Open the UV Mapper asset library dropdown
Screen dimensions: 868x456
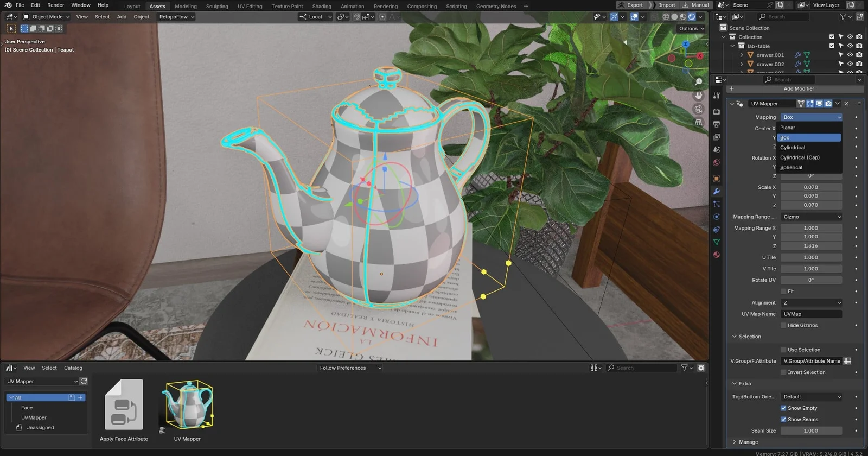pyautogui.click(x=42, y=381)
